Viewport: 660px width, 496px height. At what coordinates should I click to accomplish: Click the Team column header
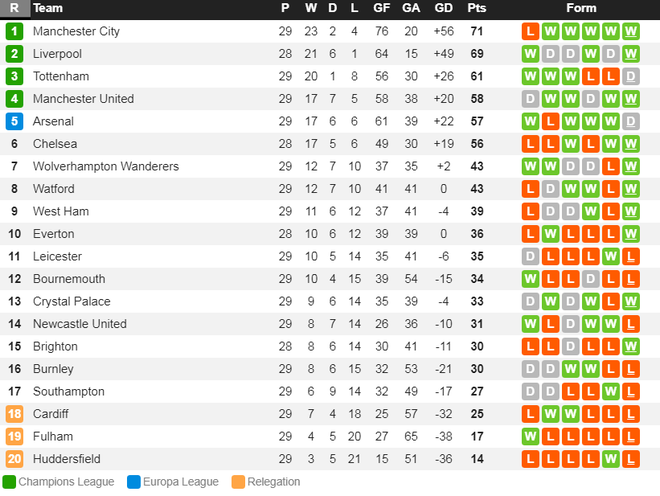pos(48,8)
